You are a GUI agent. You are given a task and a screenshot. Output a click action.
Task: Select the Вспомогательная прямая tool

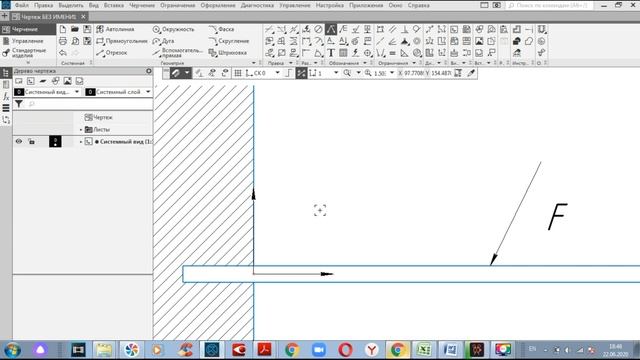[x=178, y=53]
